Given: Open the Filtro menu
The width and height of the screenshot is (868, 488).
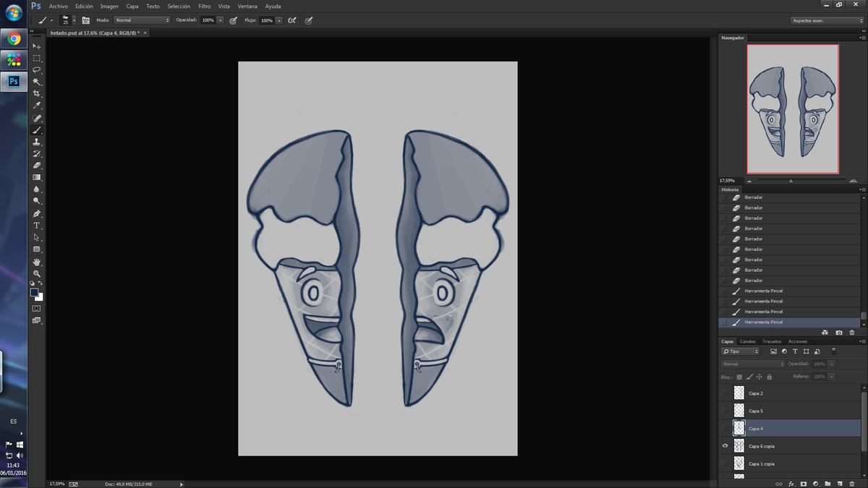Looking at the screenshot, I should [204, 6].
